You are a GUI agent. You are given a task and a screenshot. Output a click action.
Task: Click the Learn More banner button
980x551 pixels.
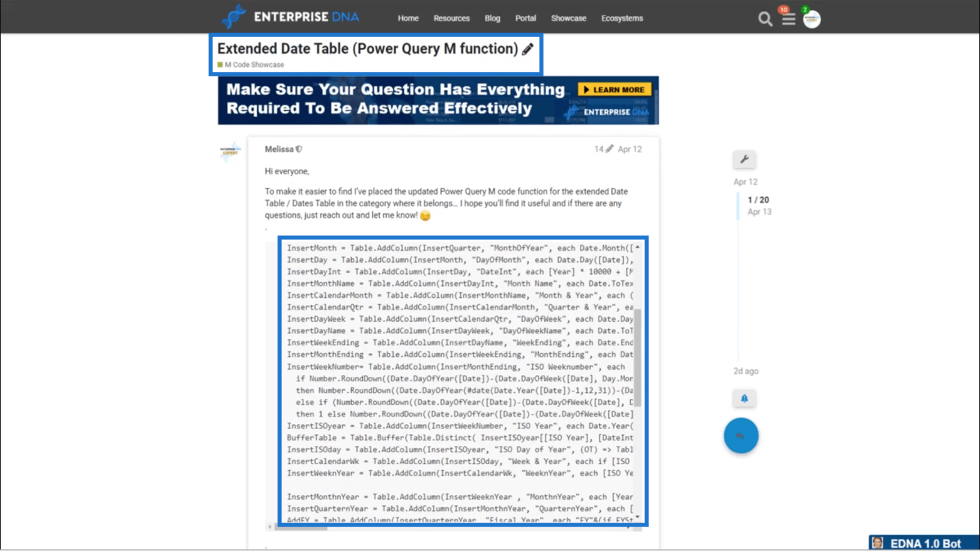[x=614, y=90]
